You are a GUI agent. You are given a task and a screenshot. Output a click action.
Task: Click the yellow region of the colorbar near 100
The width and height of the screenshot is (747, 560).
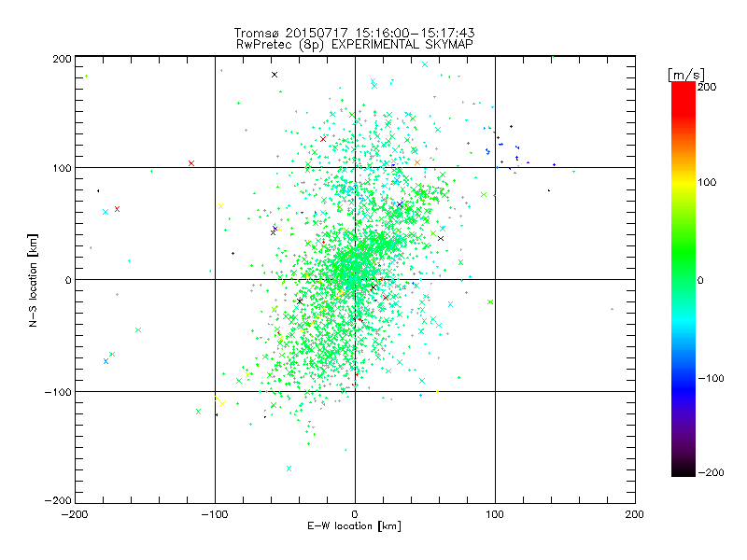684,182
